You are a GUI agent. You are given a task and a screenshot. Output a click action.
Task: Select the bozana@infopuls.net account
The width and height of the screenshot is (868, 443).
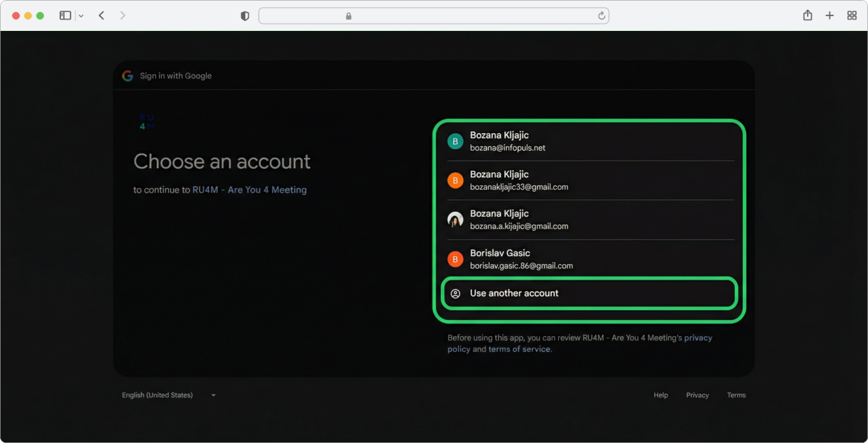click(x=590, y=141)
